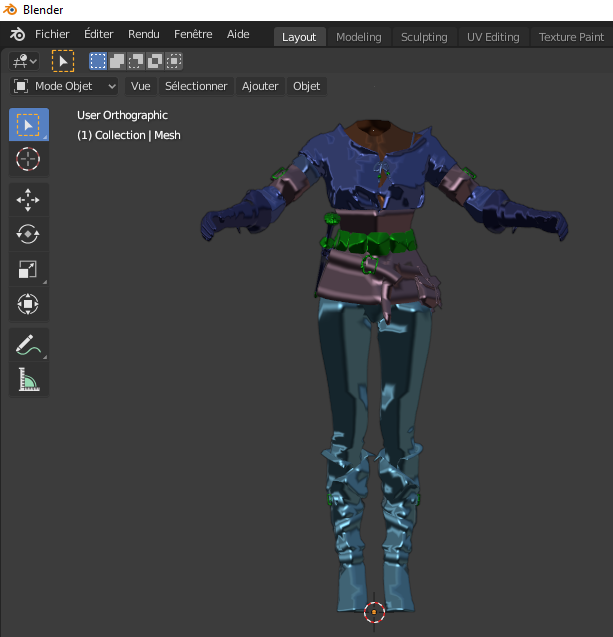Open the Éditer menu
The image size is (613, 637).
(98, 35)
